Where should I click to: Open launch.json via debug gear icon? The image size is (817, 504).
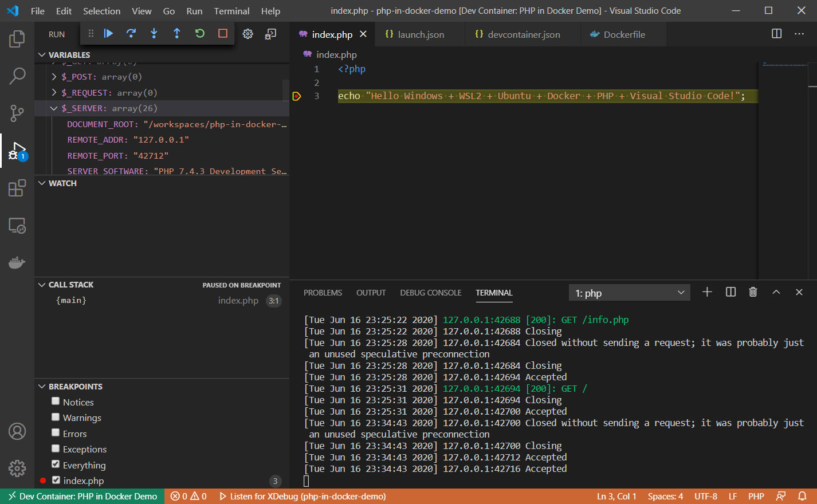(248, 34)
